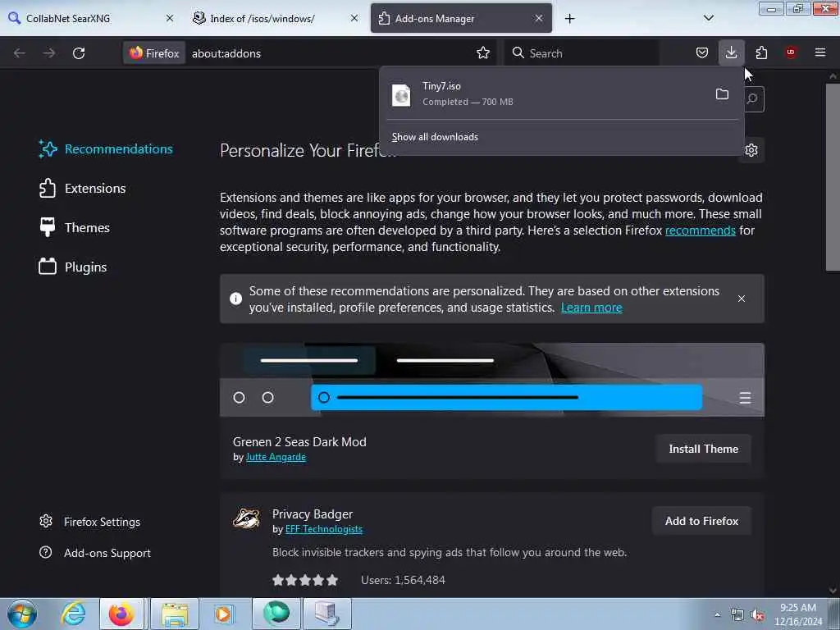Open the Recommendations category
Screen dimensions: 840x630
coord(106,149)
